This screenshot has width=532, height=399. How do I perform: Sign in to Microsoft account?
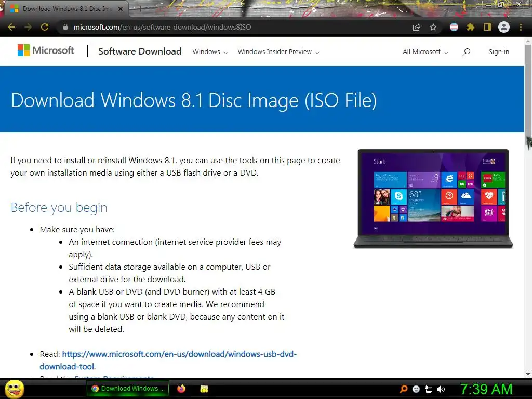[x=499, y=51]
